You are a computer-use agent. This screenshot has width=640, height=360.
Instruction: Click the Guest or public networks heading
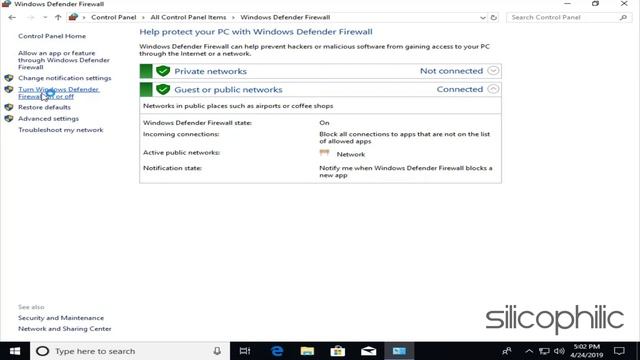[228, 90]
